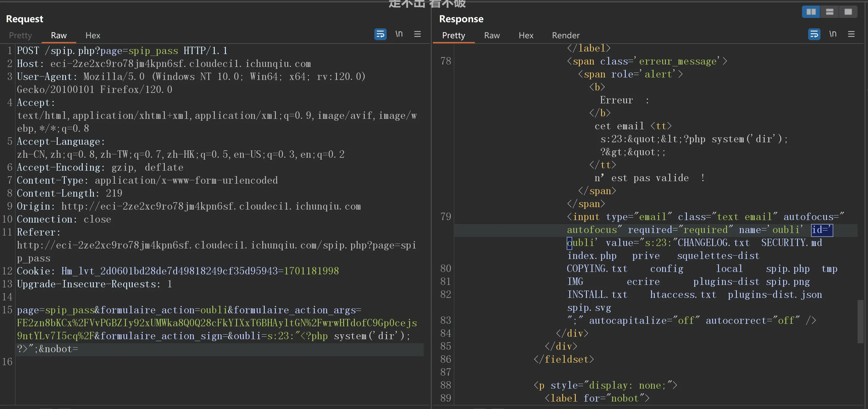
Task: Click CHANGELOG.txt in response output
Action: coord(714,243)
